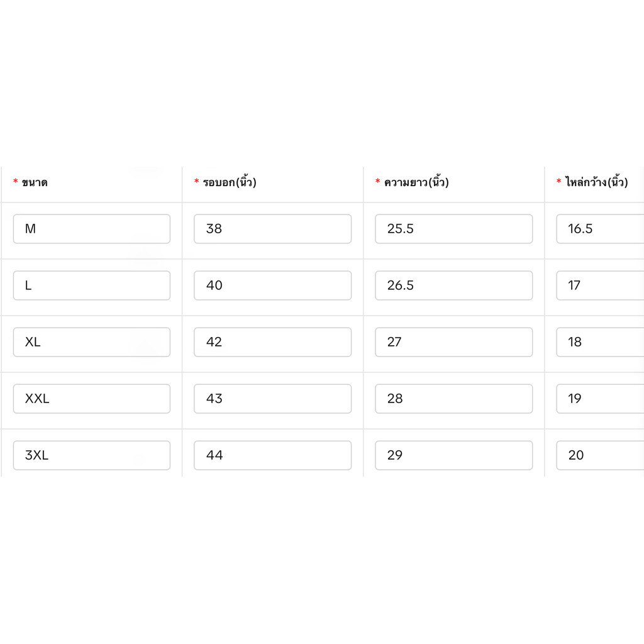The image size is (644, 644).
Task: Edit the chest field showing 38
Action: tap(273, 229)
